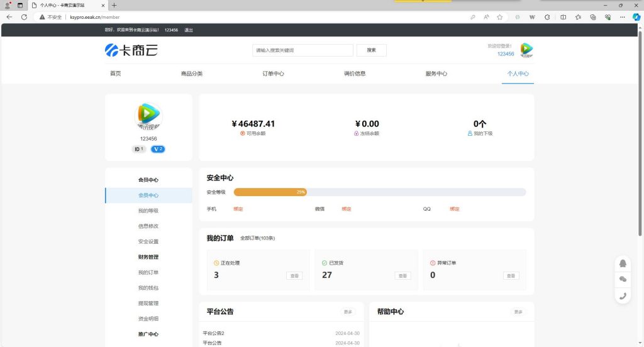Open 我的订单 in the sidebar

[148, 272]
